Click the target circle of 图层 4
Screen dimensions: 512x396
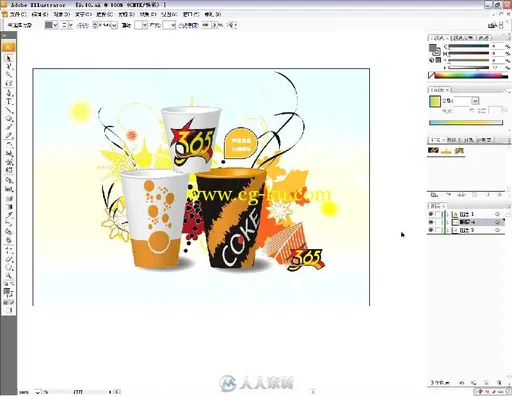[x=497, y=222]
